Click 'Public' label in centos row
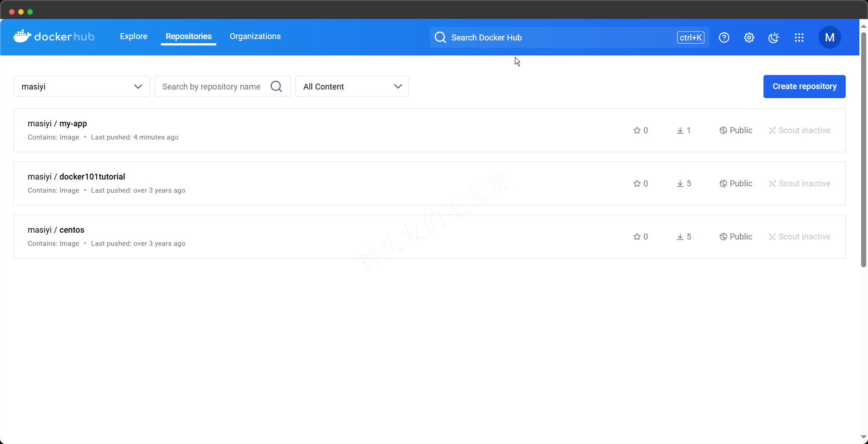Screen dimensions: 868x444 741,237
